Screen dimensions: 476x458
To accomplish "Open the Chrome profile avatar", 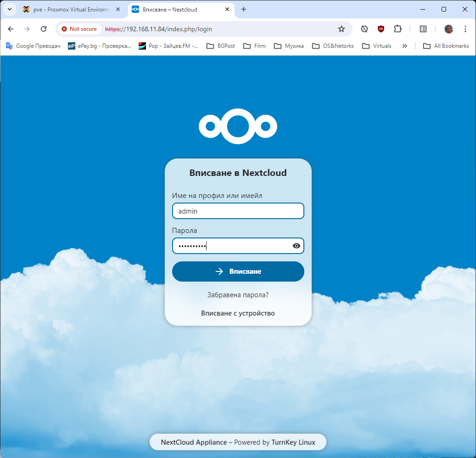I will 448,29.
